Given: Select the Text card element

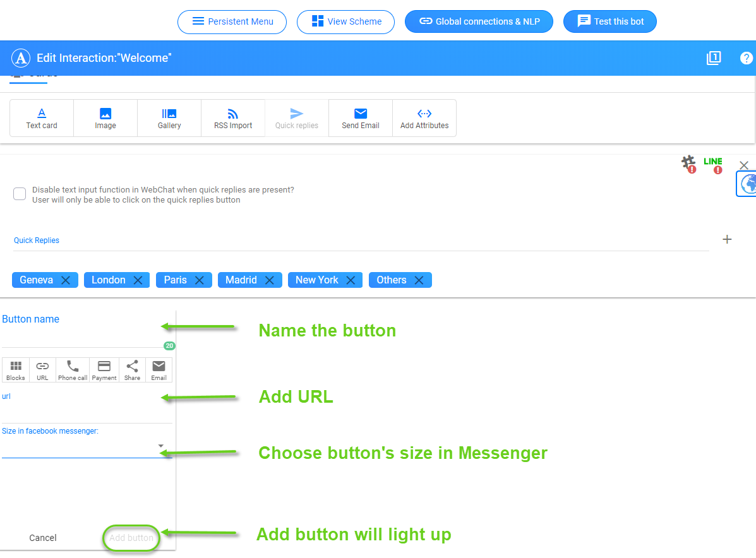Looking at the screenshot, I should pos(41,117).
